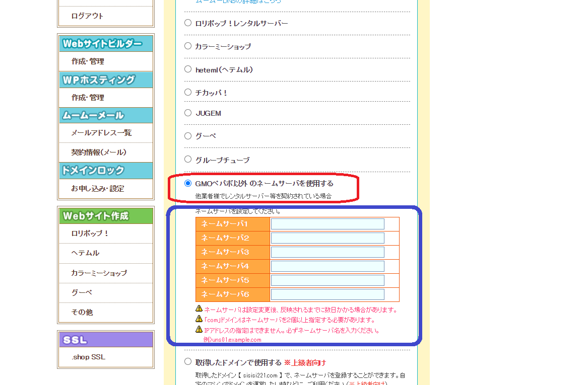
Task: Click the ネームサーバ6 input field
Action: (x=327, y=294)
